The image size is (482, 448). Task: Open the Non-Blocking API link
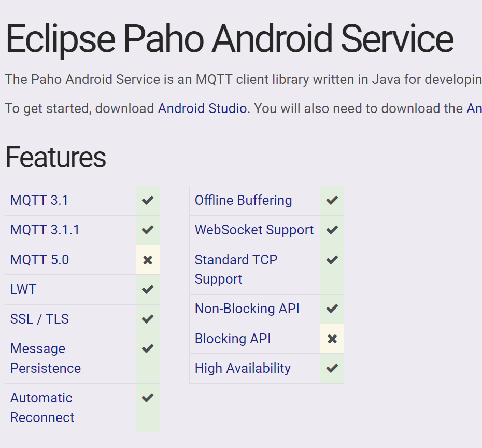(247, 309)
